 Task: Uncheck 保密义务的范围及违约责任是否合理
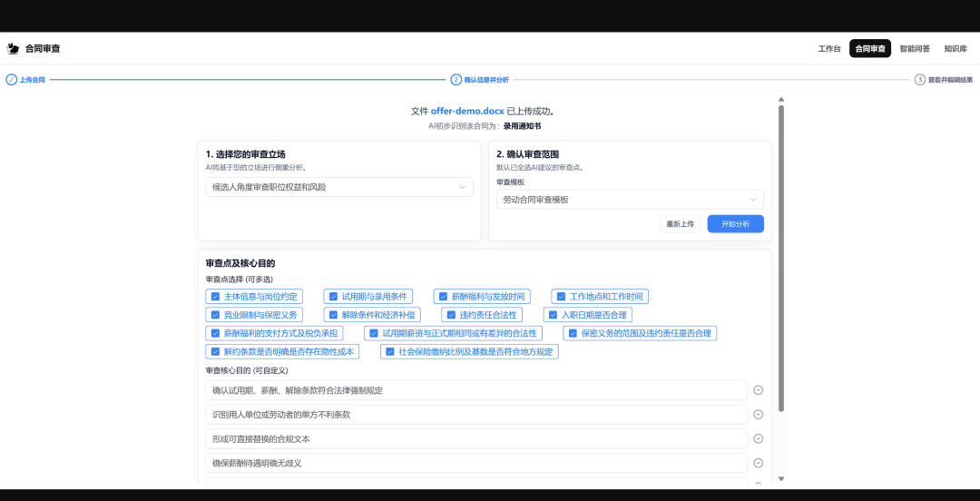pos(573,333)
